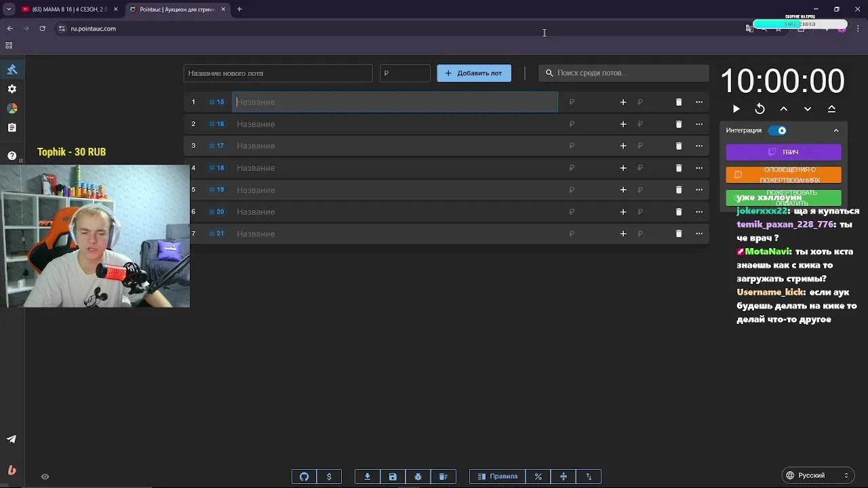Click the download lots icon

(368, 476)
